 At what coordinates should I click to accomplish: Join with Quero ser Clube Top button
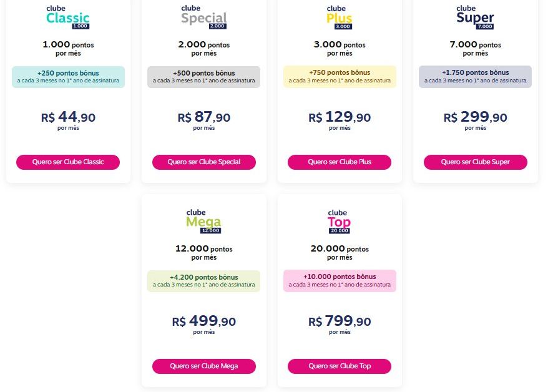340,366
